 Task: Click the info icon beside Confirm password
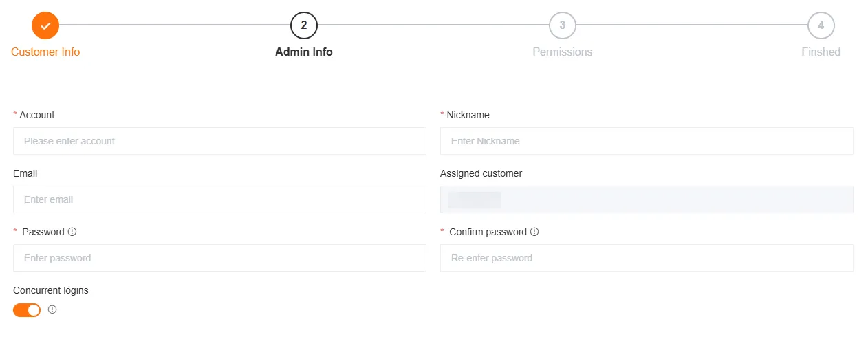coord(534,232)
